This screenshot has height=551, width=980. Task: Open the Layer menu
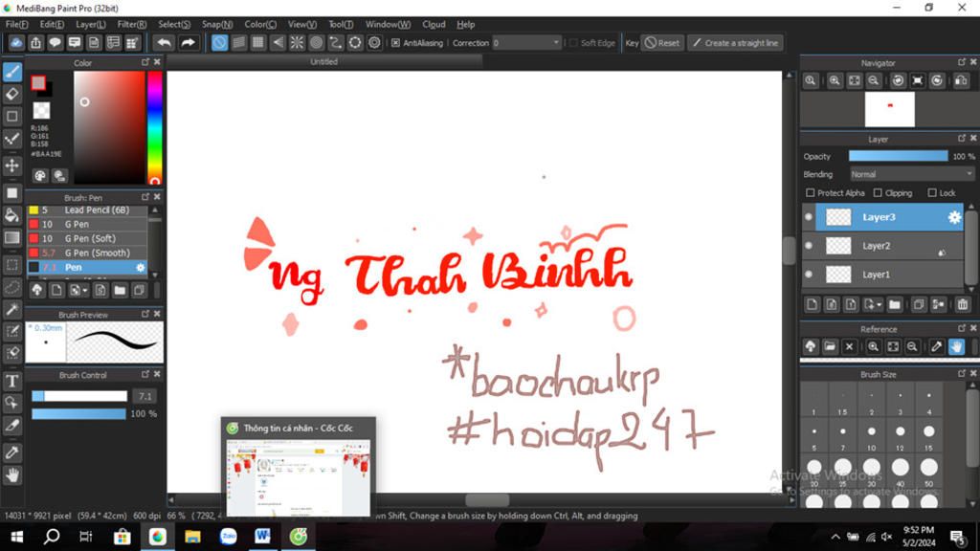click(91, 24)
